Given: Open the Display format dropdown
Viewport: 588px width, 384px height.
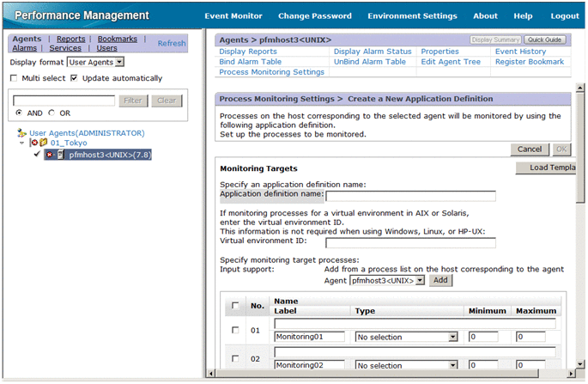Looking at the screenshot, I should [x=119, y=62].
